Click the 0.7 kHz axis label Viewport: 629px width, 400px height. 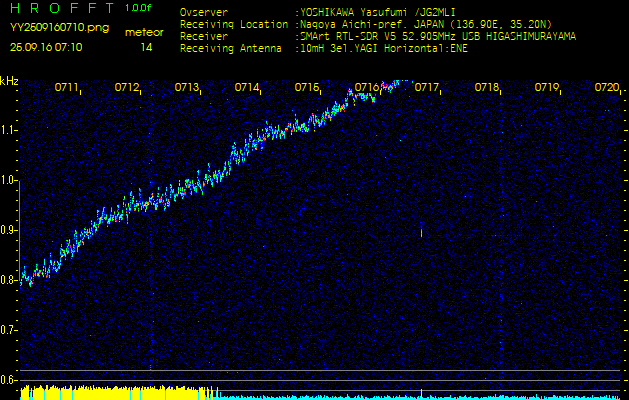(x=9, y=329)
